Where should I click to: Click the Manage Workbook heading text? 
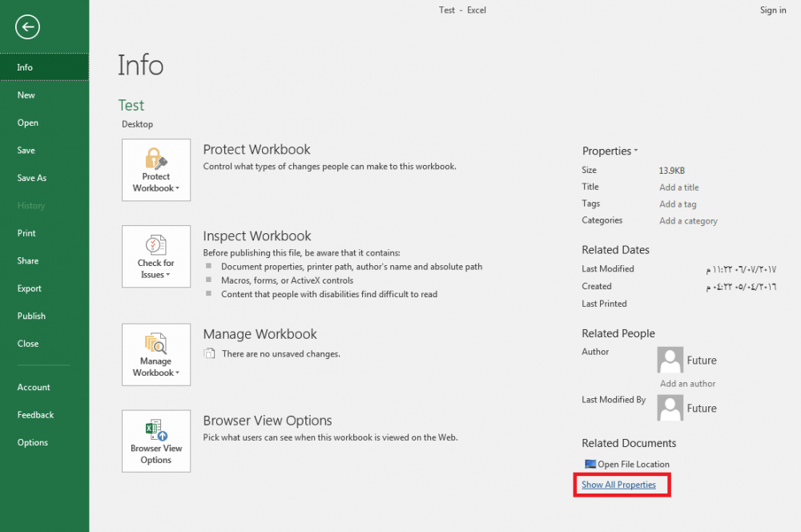(x=260, y=334)
